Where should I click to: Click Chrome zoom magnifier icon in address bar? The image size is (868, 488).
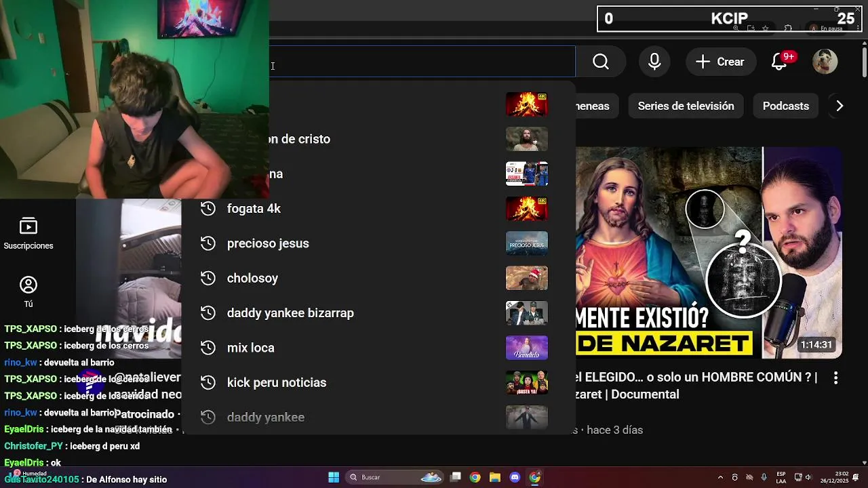pos(736,28)
